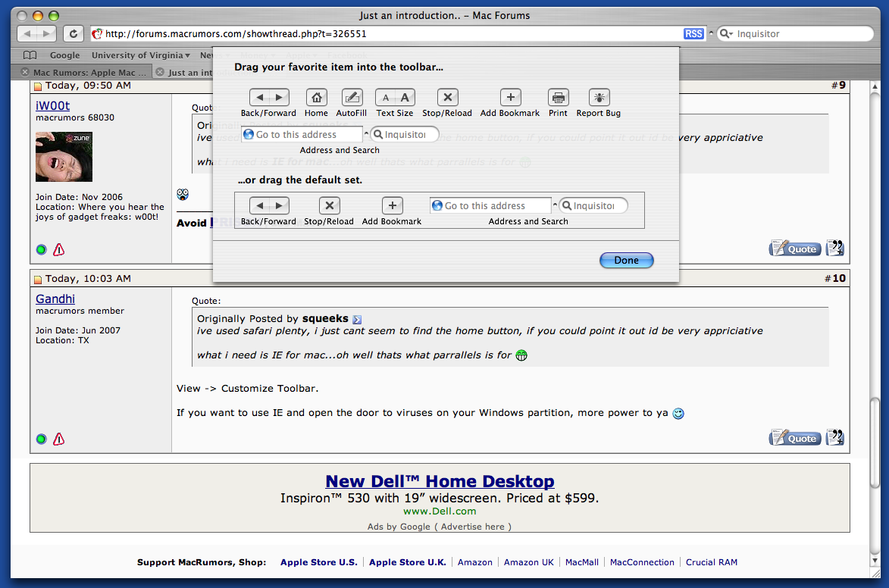Click Advertise here link

[473, 527]
